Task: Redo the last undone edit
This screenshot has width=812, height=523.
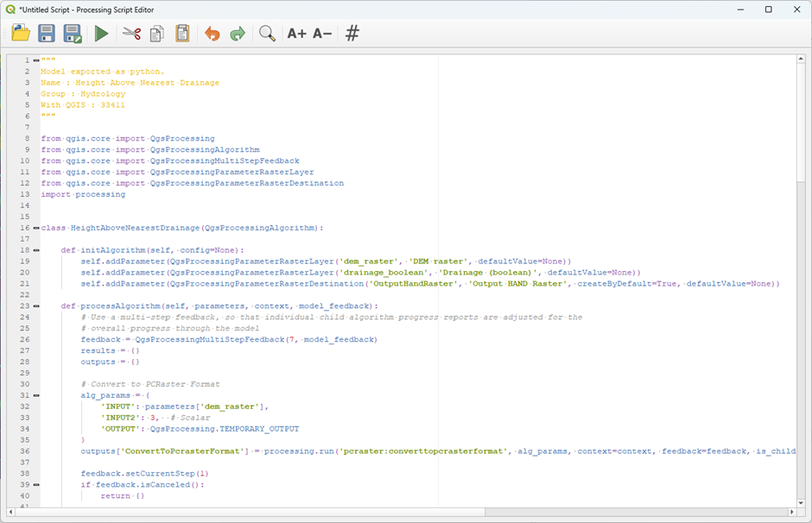Action: pyautogui.click(x=238, y=34)
